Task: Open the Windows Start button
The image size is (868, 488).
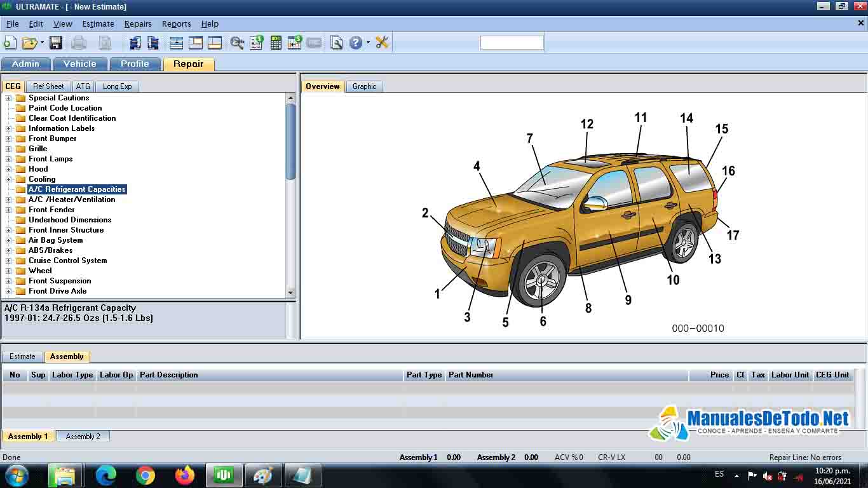Action: click(15, 475)
